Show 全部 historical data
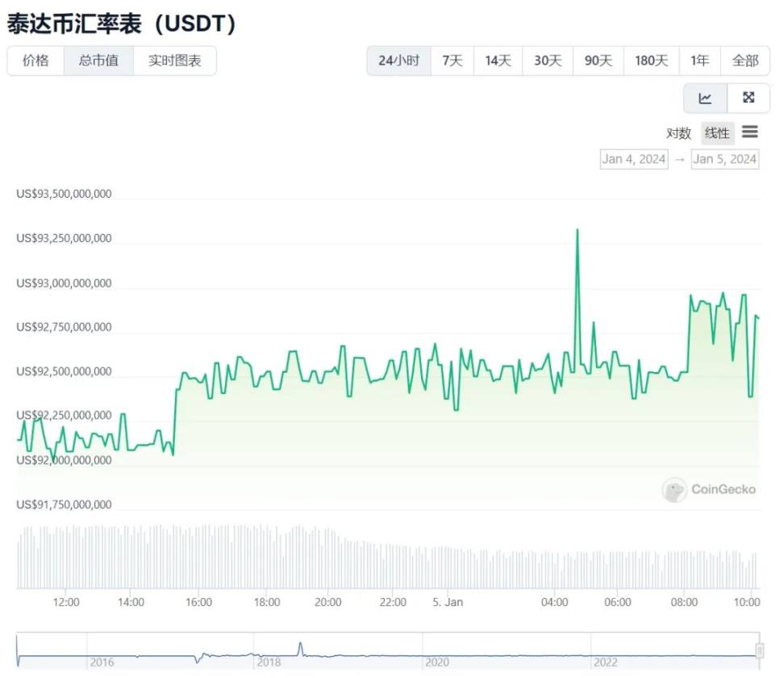 [745, 61]
